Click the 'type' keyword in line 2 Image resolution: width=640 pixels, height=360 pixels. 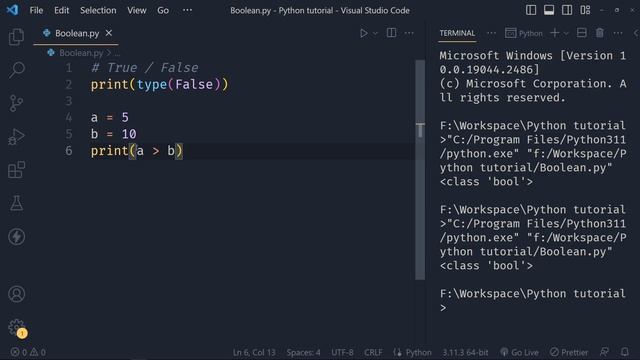coord(152,84)
